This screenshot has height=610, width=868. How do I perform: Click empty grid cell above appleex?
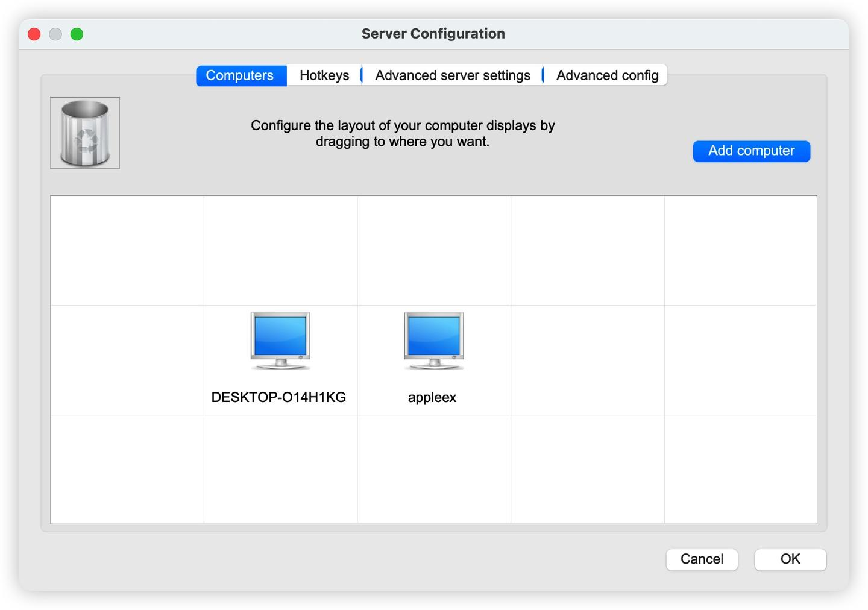coord(434,250)
